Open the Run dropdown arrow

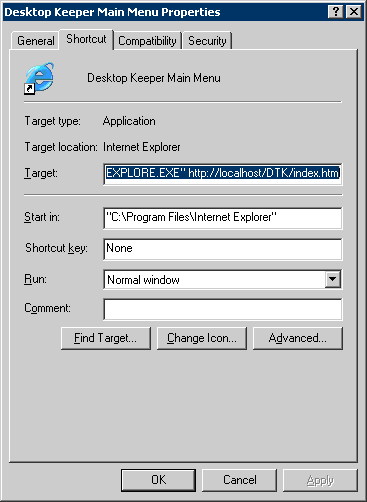[x=333, y=279]
